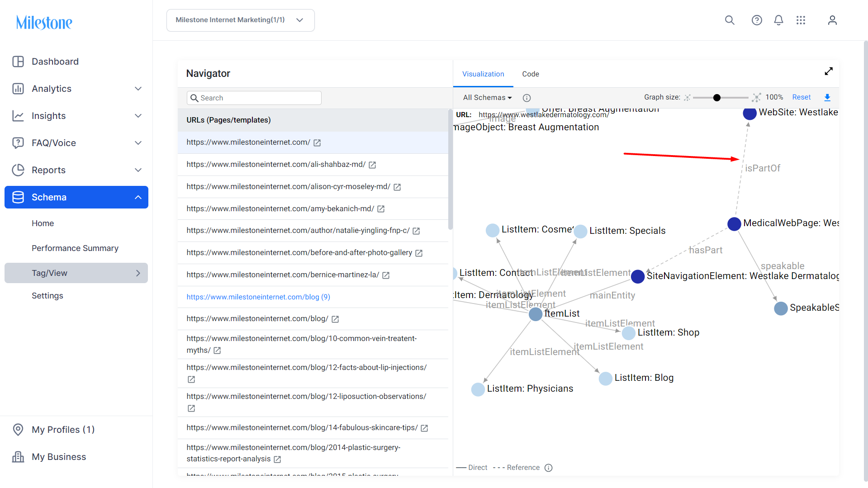Open the apps grid icon
Viewport: 868px width, 488px height.
coord(801,20)
